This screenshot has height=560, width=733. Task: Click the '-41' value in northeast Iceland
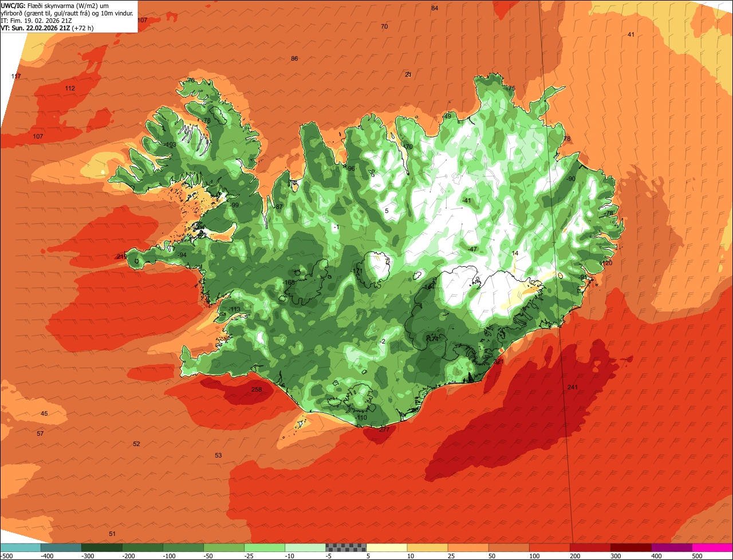click(x=466, y=200)
